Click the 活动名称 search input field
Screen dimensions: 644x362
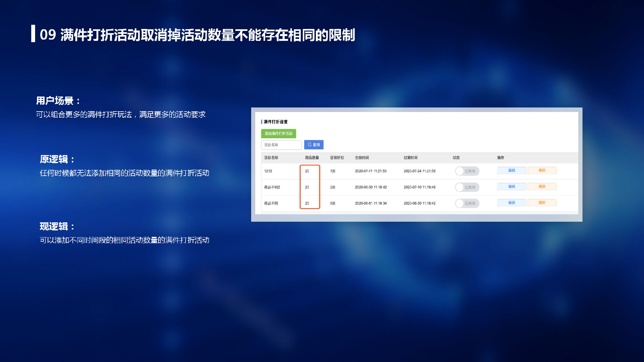coord(281,145)
